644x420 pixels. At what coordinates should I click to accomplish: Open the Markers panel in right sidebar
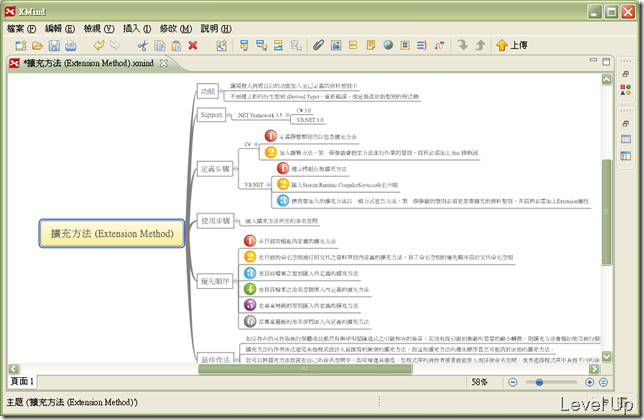click(626, 90)
